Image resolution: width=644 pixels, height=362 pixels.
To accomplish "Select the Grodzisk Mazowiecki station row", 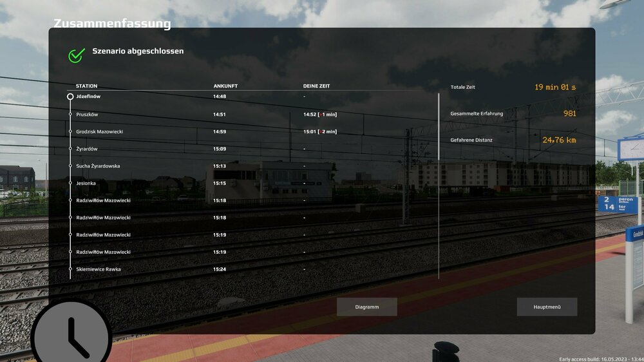I will point(251,132).
